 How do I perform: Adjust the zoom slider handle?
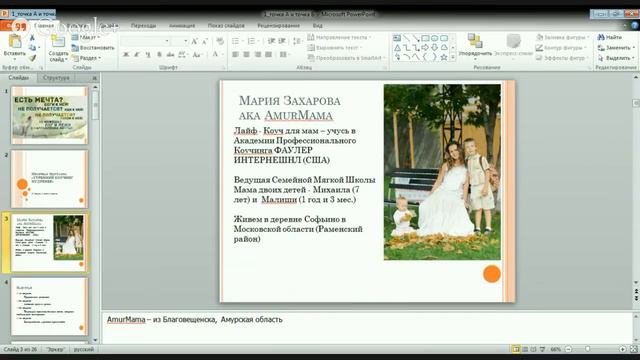587,349
